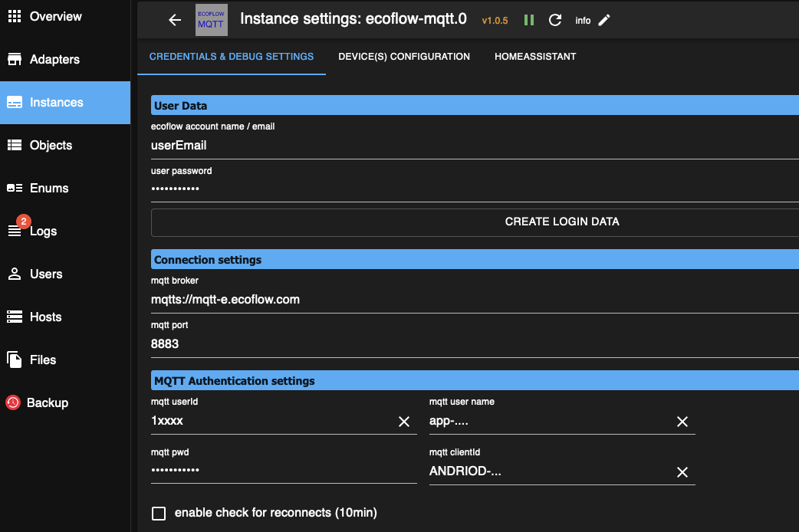Clear the mqtt clientId field

[682, 472]
